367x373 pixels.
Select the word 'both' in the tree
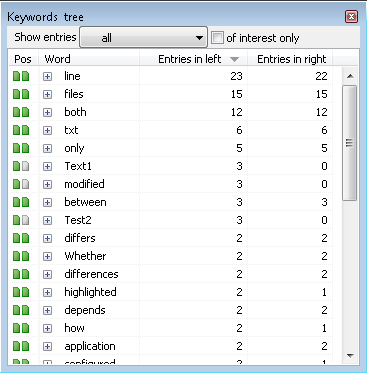point(75,112)
